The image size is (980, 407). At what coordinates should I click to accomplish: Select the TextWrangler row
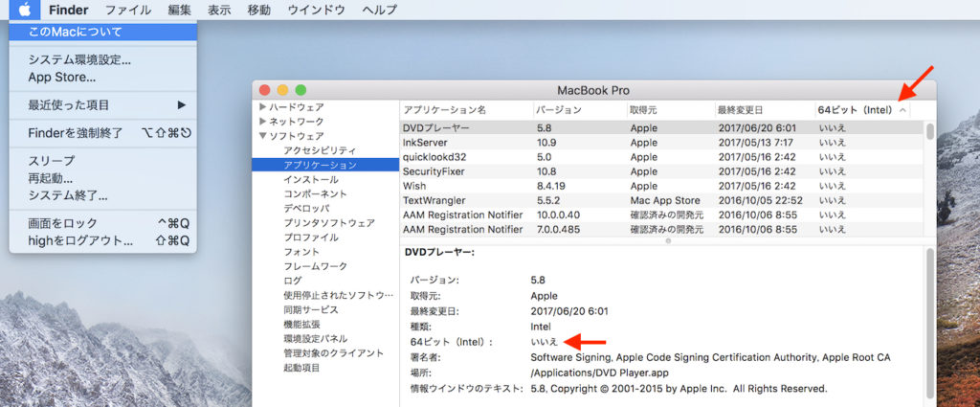661,201
